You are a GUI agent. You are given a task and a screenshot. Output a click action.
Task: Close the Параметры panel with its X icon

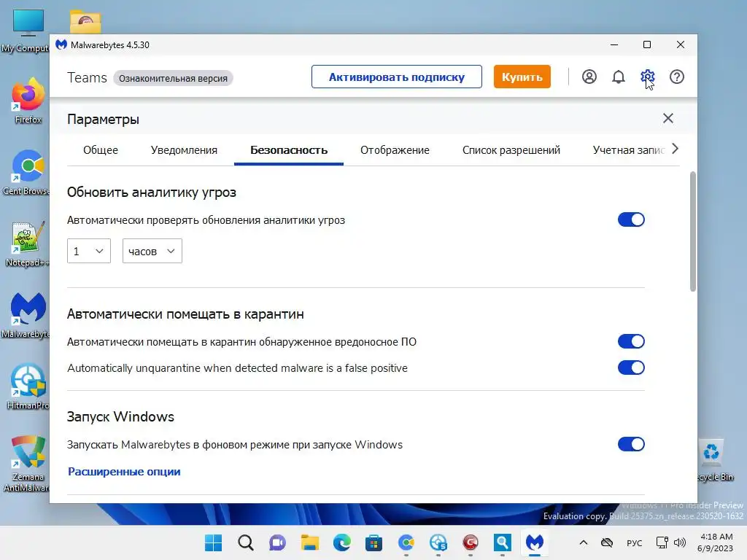[x=668, y=118]
